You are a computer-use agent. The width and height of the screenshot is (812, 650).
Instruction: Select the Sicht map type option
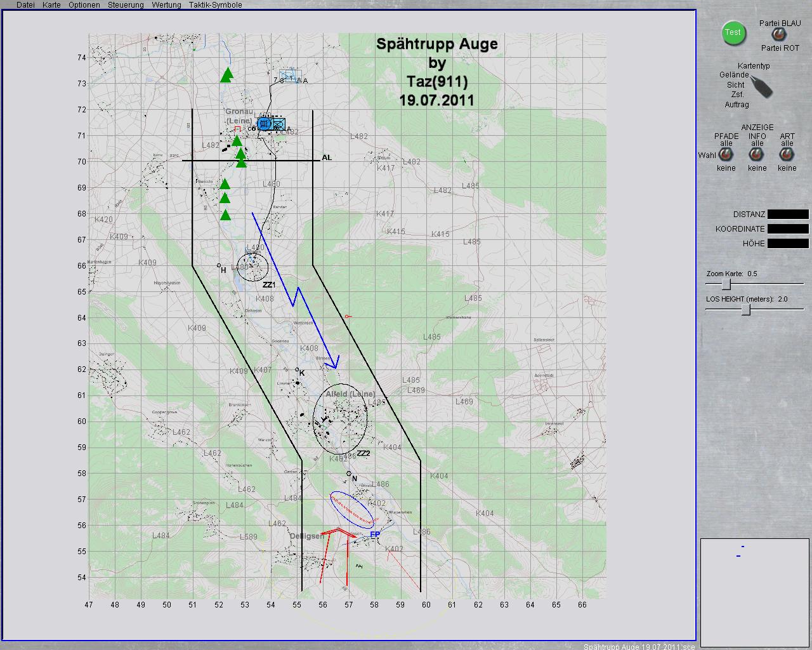pos(736,85)
